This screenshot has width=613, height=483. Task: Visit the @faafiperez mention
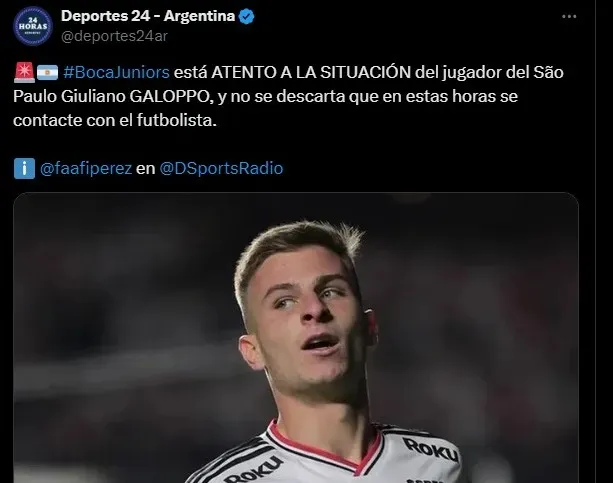coord(86,169)
